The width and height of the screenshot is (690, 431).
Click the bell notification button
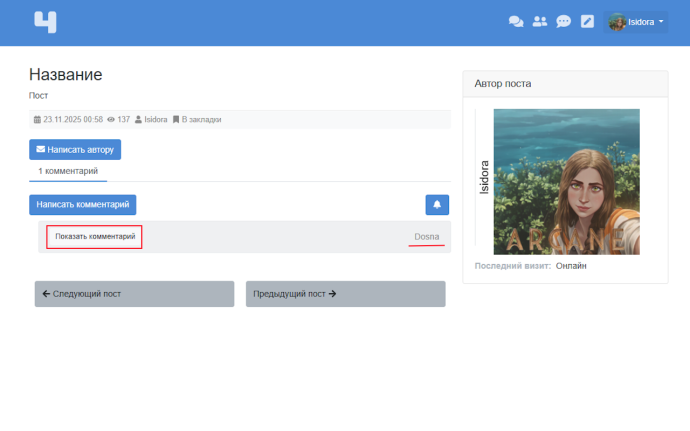pyautogui.click(x=437, y=204)
